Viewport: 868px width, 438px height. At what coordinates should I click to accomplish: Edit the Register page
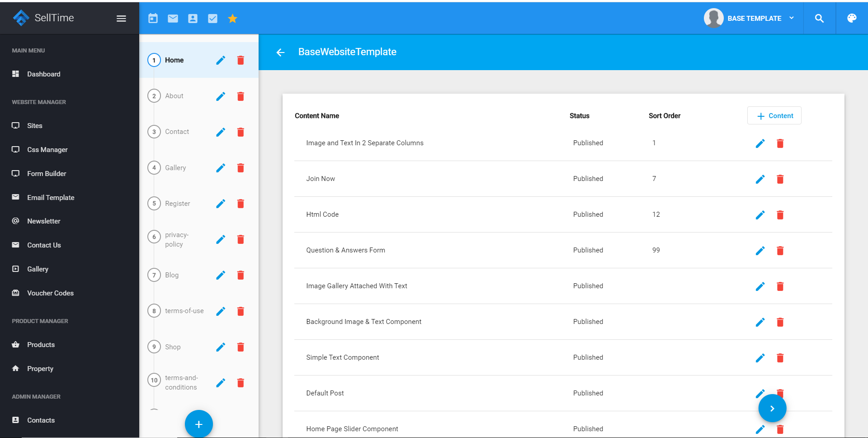pos(221,204)
